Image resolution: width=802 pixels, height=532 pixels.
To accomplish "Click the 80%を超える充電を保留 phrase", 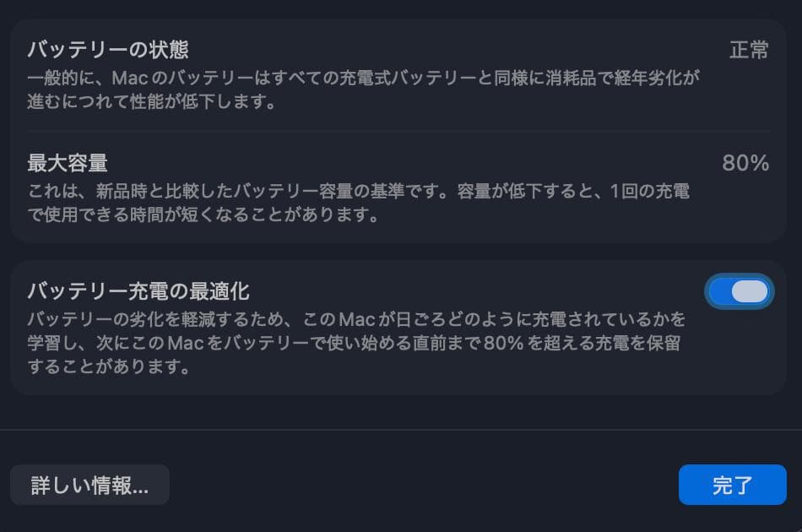I will point(582,344).
